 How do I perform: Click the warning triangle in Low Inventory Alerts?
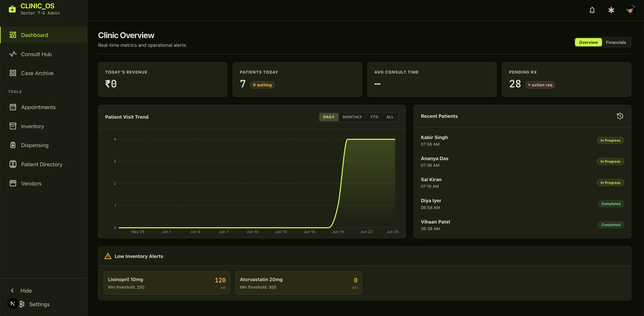[x=108, y=256]
